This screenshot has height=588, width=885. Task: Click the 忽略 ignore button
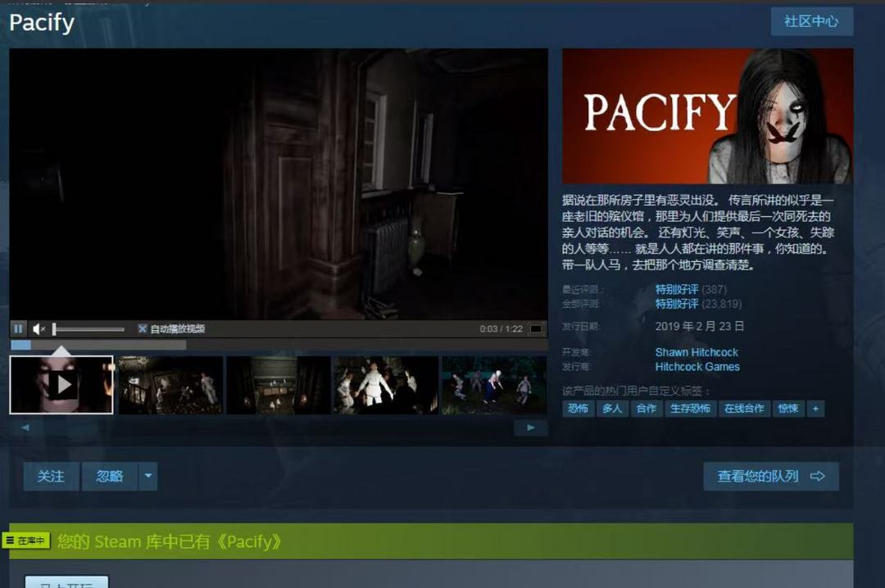[x=110, y=477]
